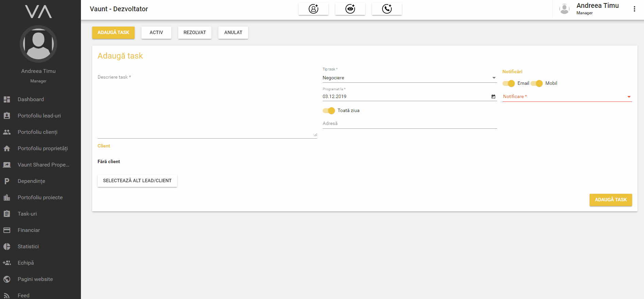Click the Adresă input field
This screenshot has width=644, height=299.
pos(409,124)
